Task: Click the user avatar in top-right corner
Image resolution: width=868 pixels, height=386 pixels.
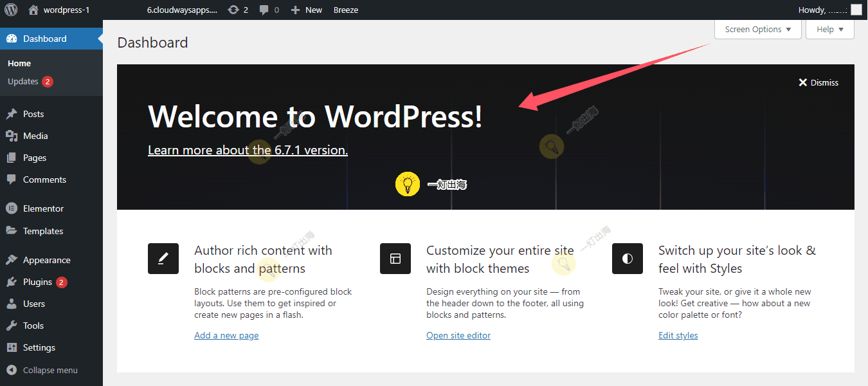Action: (856, 10)
